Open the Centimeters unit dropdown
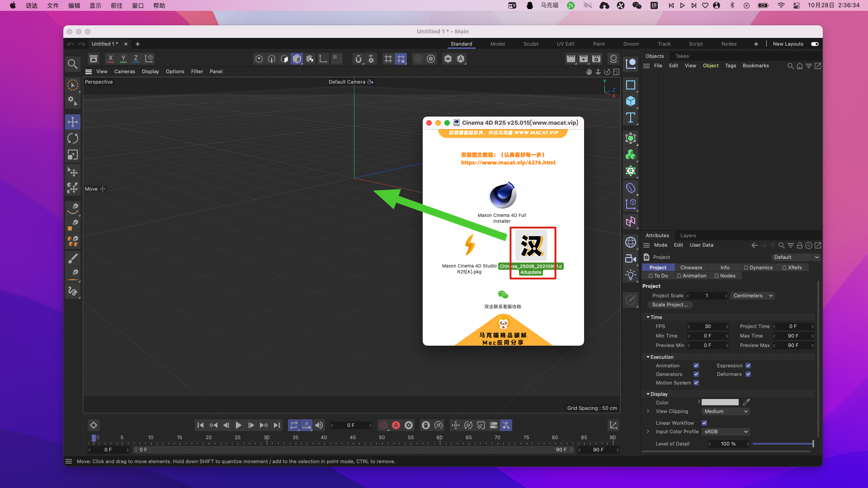This screenshot has width=868, height=488. point(753,296)
